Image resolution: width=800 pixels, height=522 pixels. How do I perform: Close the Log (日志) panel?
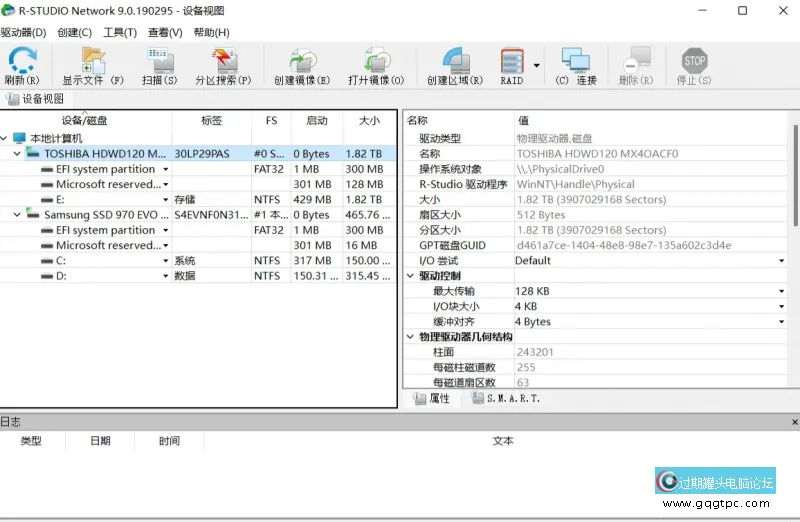[794, 422]
